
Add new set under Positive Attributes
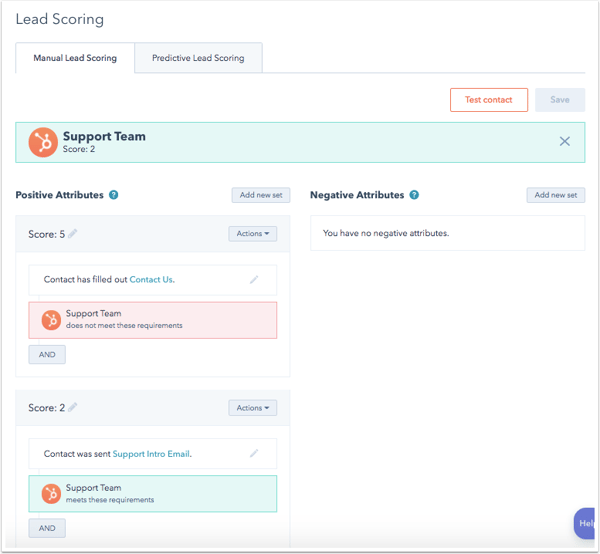click(x=261, y=195)
